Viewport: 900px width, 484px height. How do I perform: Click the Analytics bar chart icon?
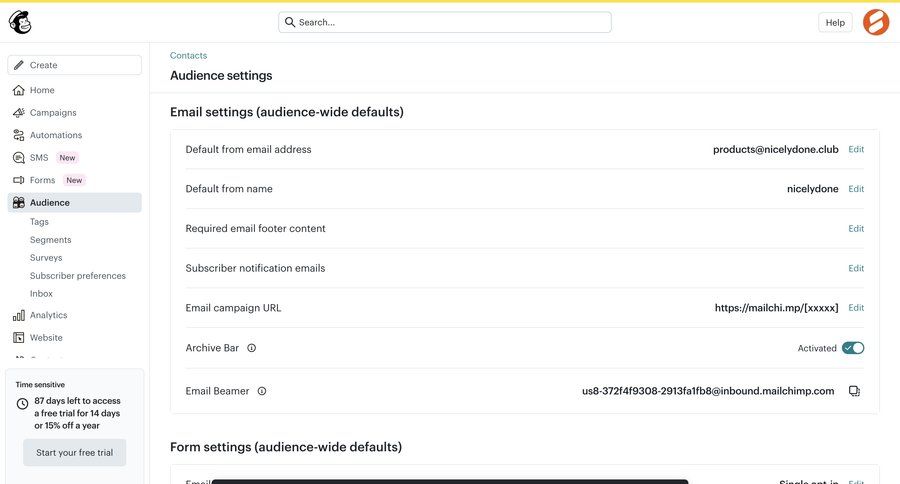[x=19, y=315]
